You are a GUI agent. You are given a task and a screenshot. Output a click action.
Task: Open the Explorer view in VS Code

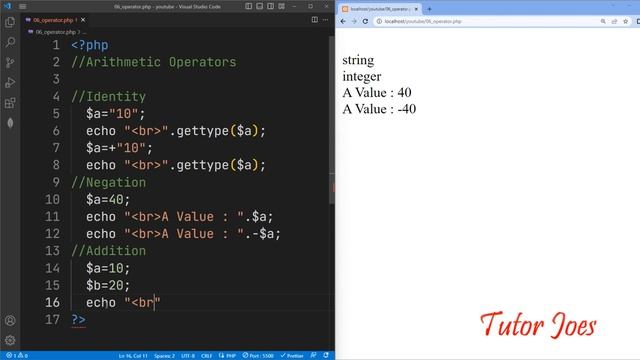[x=10, y=22]
